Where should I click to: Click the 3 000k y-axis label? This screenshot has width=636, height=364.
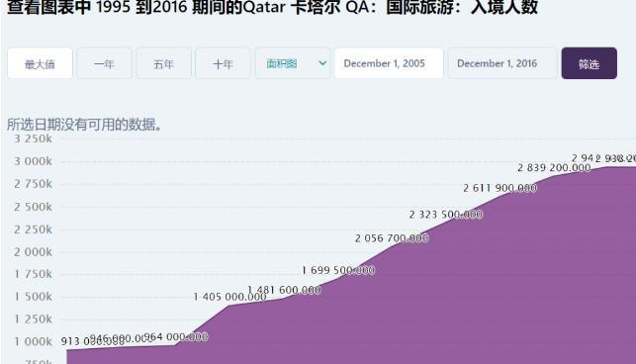tap(34, 161)
